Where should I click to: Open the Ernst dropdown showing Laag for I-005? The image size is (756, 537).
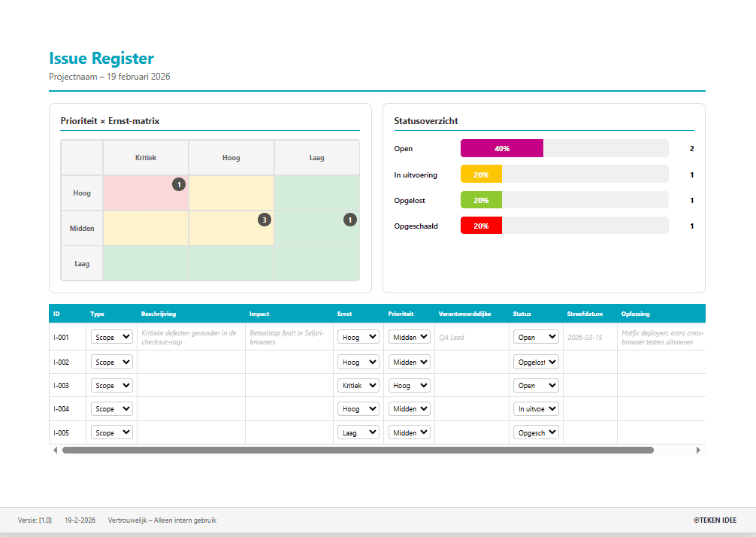point(358,432)
